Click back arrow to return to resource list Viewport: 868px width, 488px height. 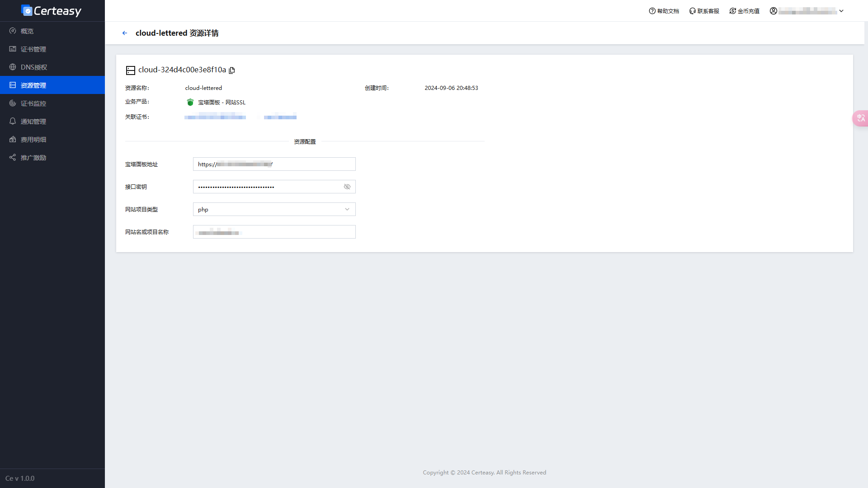[124, 33]
